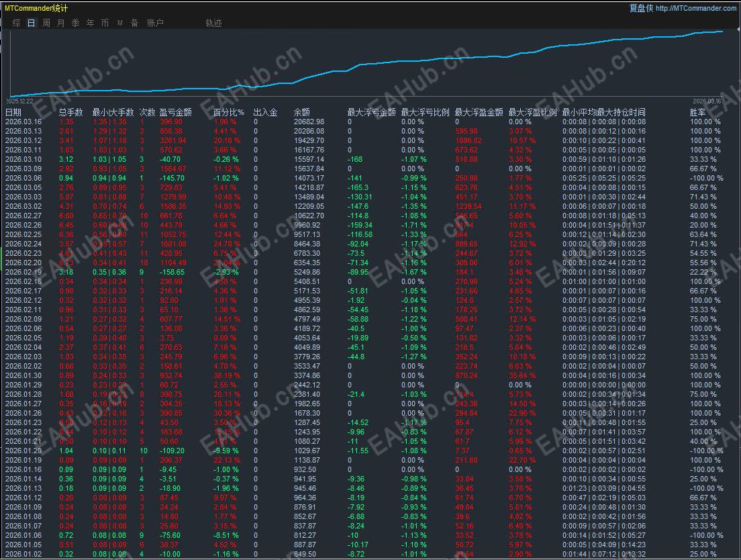Click the 最大浮盈比例 column header
The width and height of the screenshot is (741, 560).
click(533, 112)
